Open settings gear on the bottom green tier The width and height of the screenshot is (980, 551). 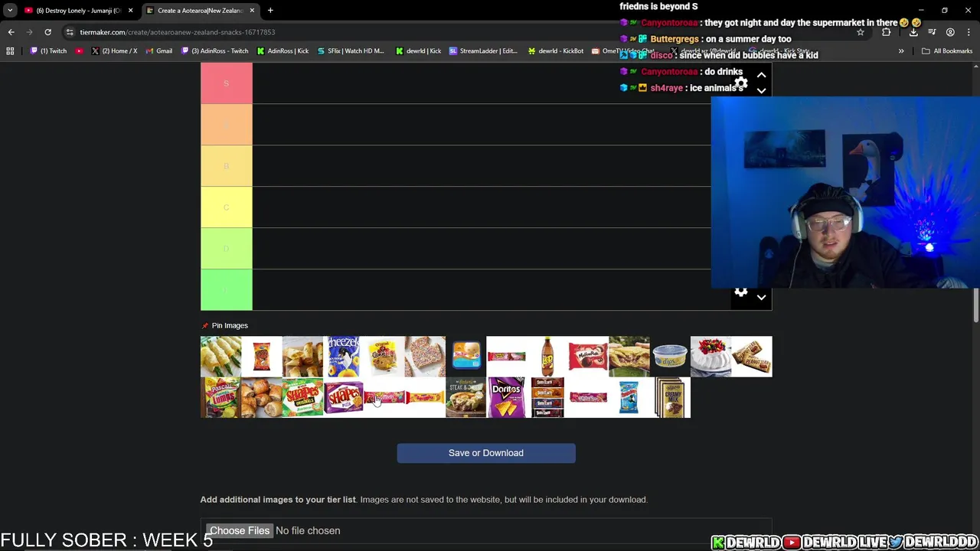(740, 291)
